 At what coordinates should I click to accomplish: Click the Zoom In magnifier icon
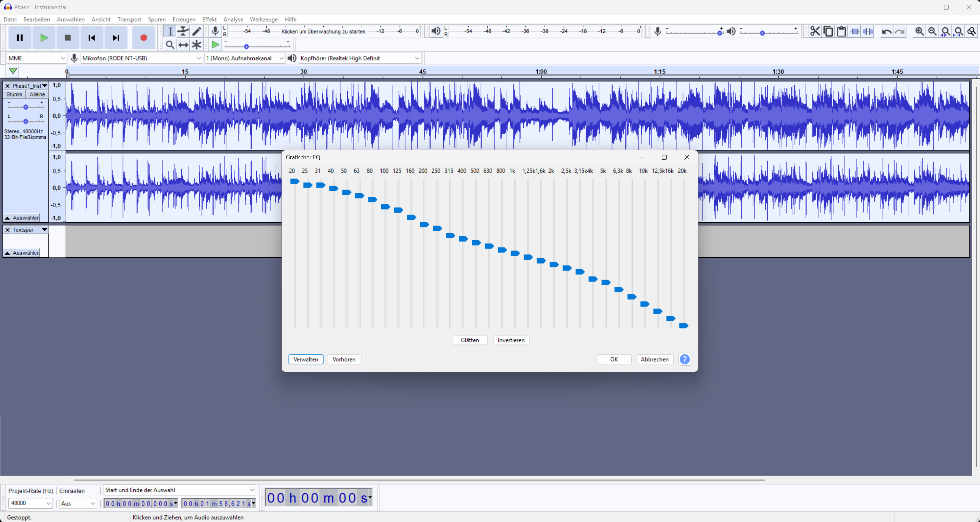(920, 32)
